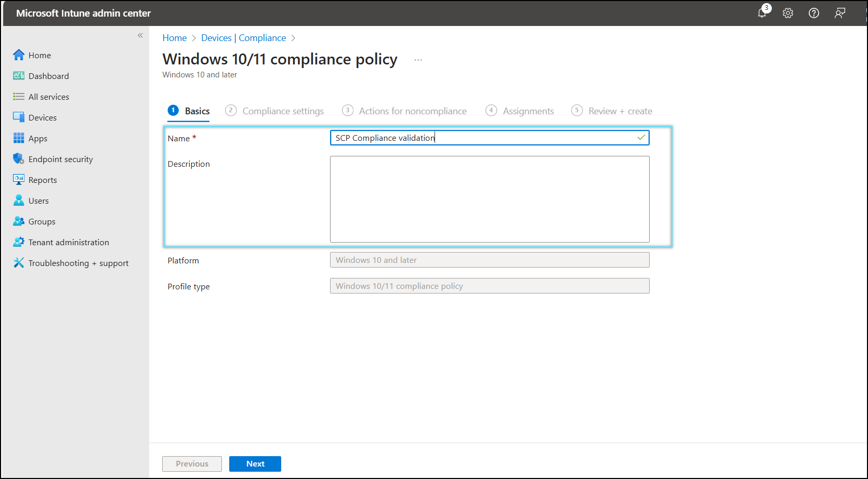Click the disabled Platform field
Image resolution: width=868 pixels, height=479 pixels.
pos(490,260)
